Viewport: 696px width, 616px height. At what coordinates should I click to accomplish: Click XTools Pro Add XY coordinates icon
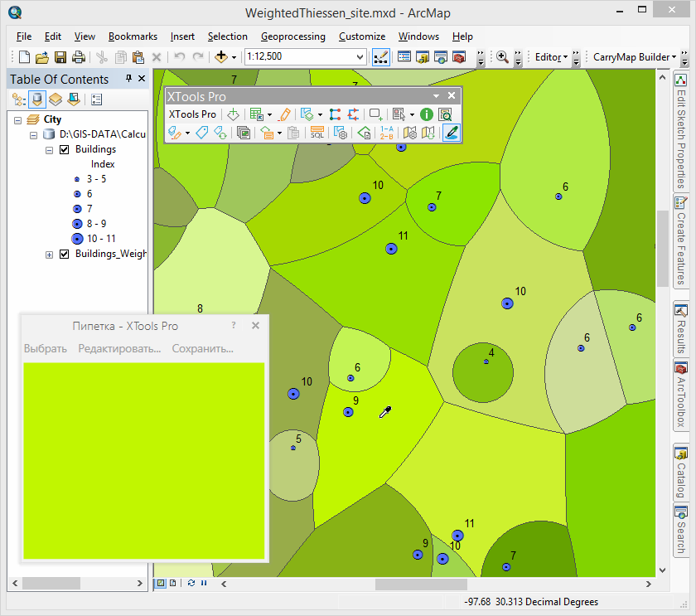tap(233, 114)
